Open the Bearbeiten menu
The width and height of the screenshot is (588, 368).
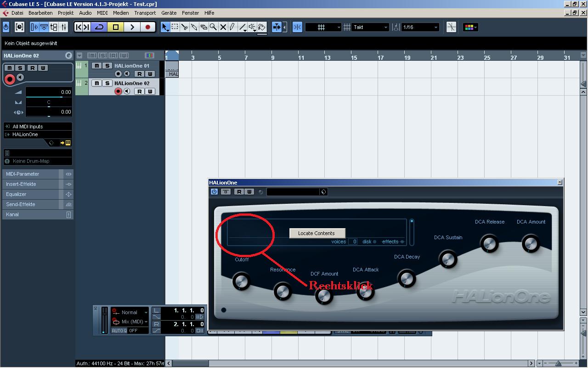click(40, 13)
